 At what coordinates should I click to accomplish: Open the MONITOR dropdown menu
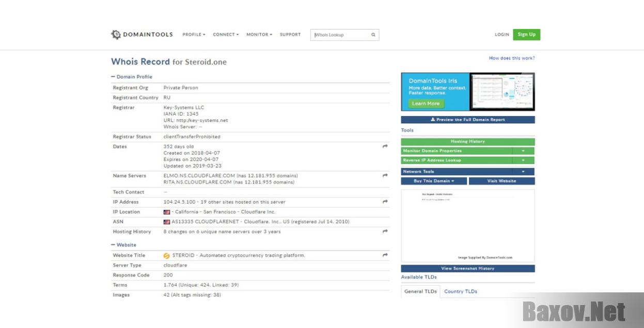coord(259,35)
